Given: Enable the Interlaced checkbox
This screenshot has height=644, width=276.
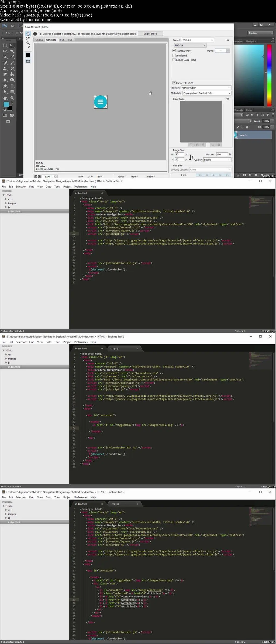Looking at the screenshot, I should pyautogui.click(x=174, y=55).
